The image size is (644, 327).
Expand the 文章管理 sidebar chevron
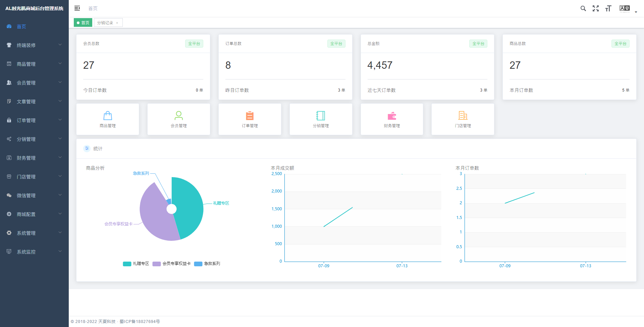(60, 101)
